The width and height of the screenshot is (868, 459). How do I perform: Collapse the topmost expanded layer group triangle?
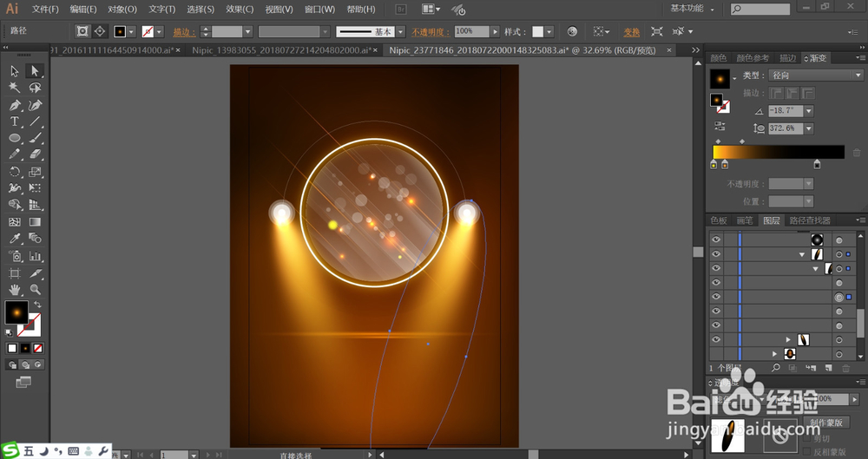(x=802, y=254)
